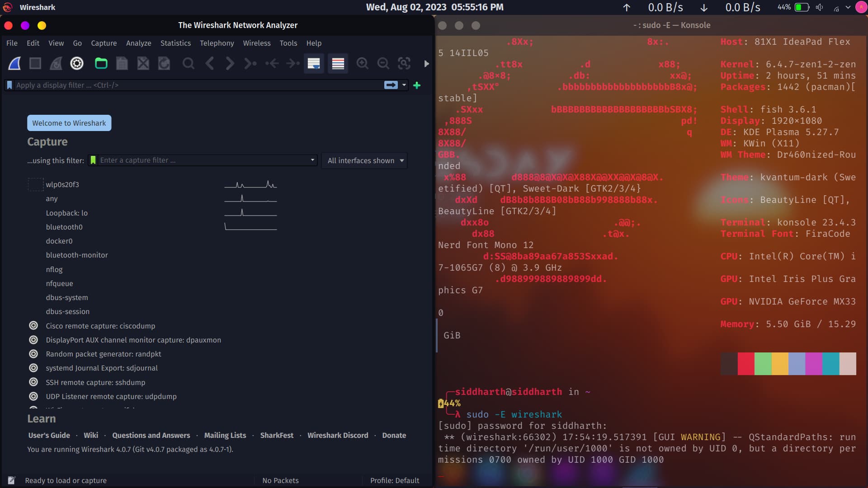Select the dbus-system interface
The height and width of the screenshot is (488, 868).
[67, 297]
